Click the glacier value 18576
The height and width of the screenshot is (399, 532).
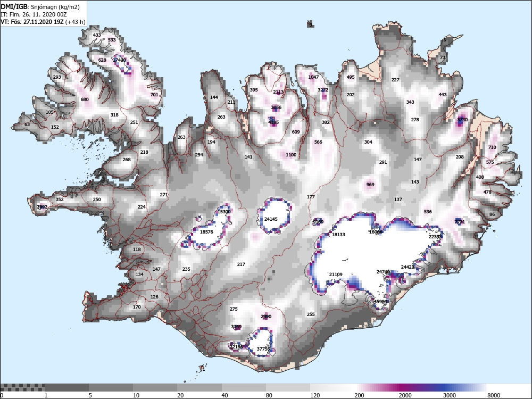pos(206,232)
